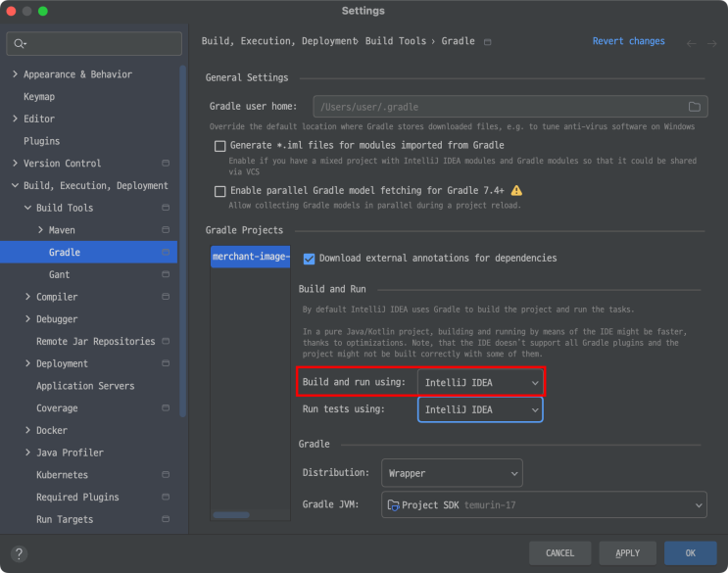Click the project scope icon on selected Gradle row
Viewport: 728px width, 573px height.
coord(166,252)
